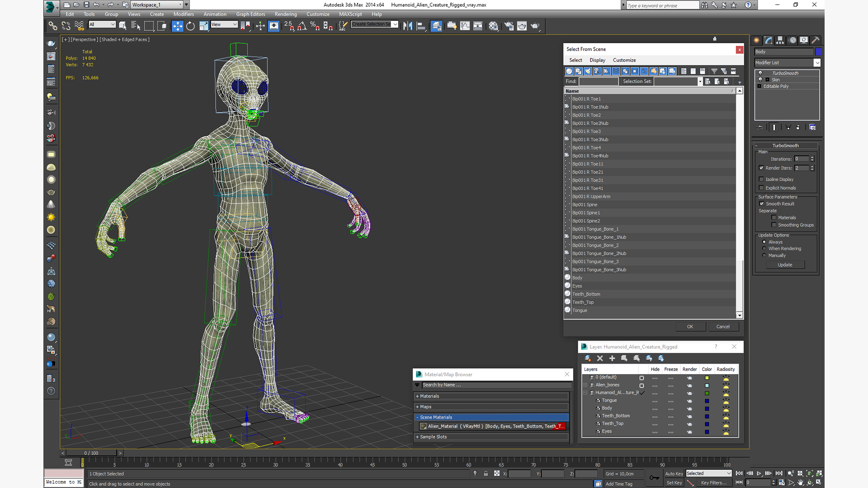Toggle Display Cameras filter in Select From Scene
868x488 pixels.
pyautogui.click(x=597, y=71)
